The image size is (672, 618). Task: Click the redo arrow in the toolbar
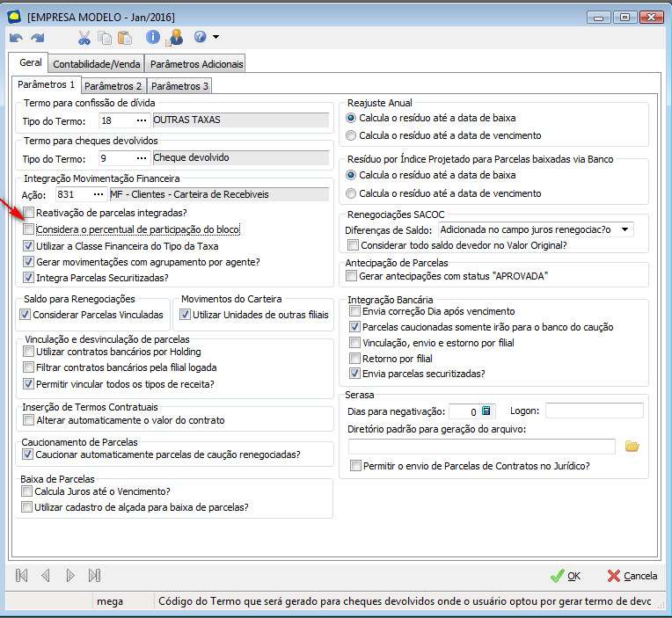[37, 37]
